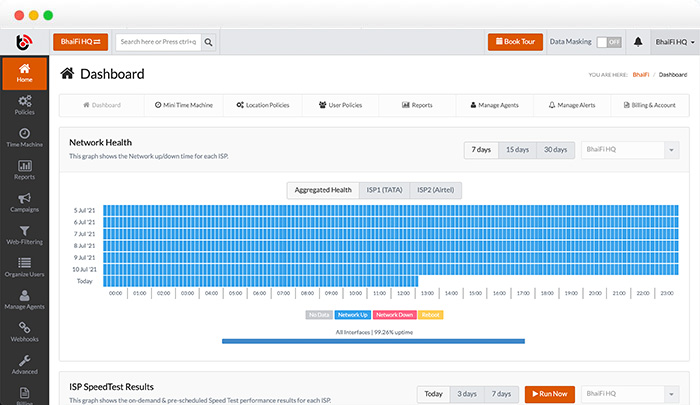Open Organize Users in sidebar

pyautogui.click(x=25, y=267)
